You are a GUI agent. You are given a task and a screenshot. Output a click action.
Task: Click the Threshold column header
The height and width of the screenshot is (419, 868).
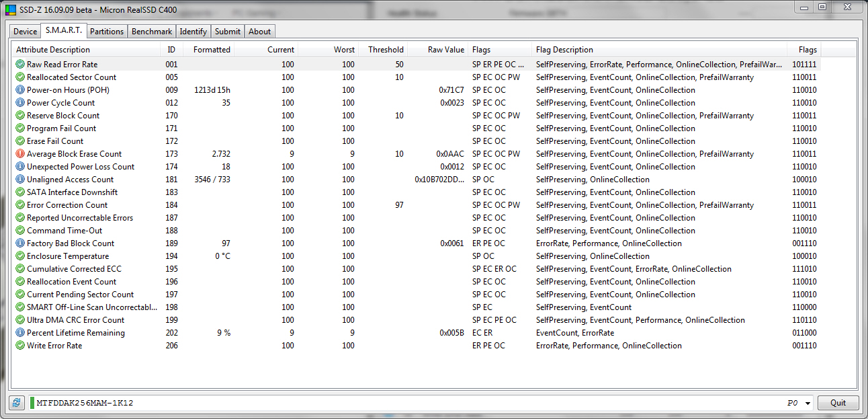pyautogui.click(x=384, y=50)
